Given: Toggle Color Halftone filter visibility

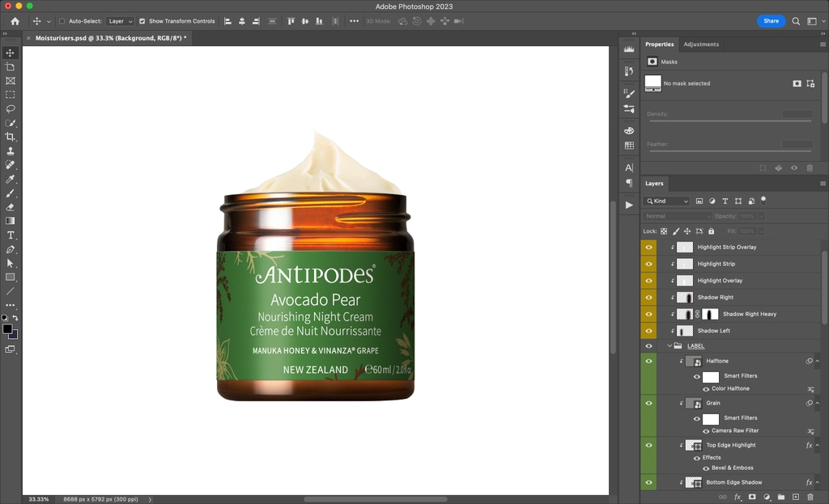Looking at the screenshot, I should point(706,389).
